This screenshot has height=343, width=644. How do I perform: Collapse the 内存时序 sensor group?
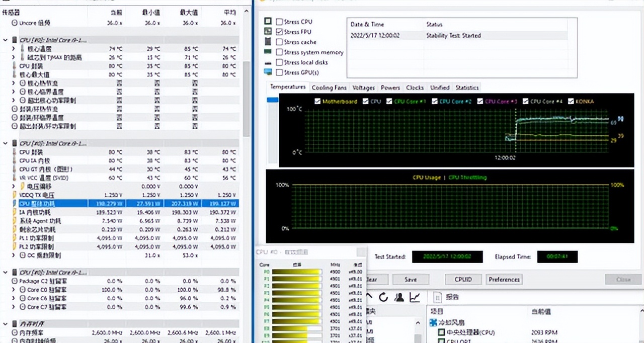(x=6, y=324)
